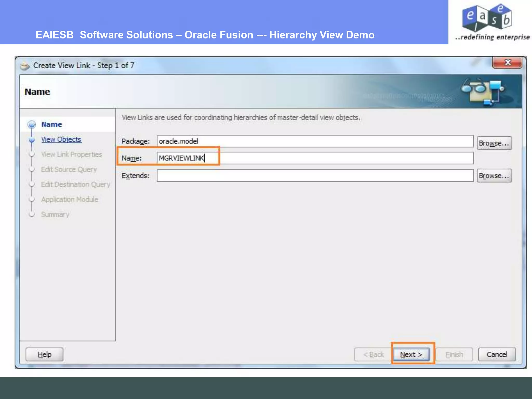Click the empty Extends field
This screenshot has height=399, width=532.
[x=315, y=176]
